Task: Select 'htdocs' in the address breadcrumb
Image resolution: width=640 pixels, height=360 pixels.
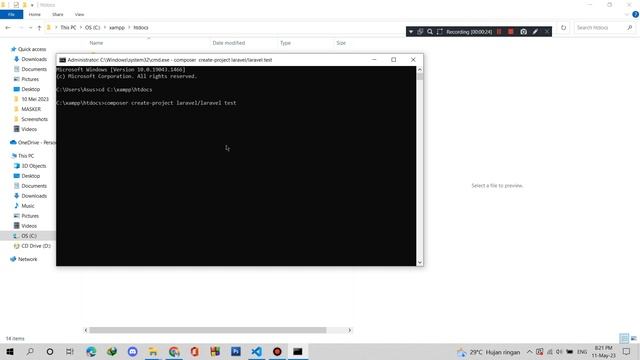Action: pos(141,28)
